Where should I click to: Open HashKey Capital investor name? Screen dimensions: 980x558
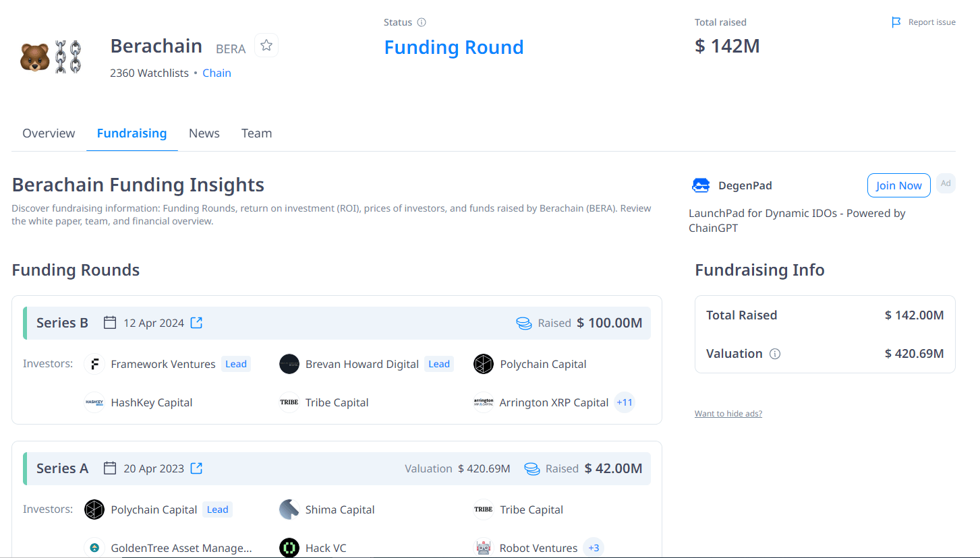click(x=152, y=402)
